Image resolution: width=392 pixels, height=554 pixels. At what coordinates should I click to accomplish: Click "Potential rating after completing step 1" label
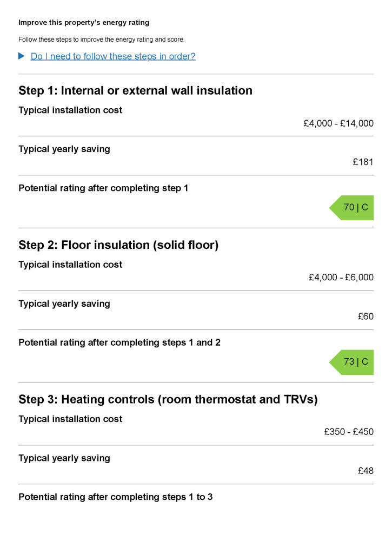pyautogui.click(x=103, y=188)
